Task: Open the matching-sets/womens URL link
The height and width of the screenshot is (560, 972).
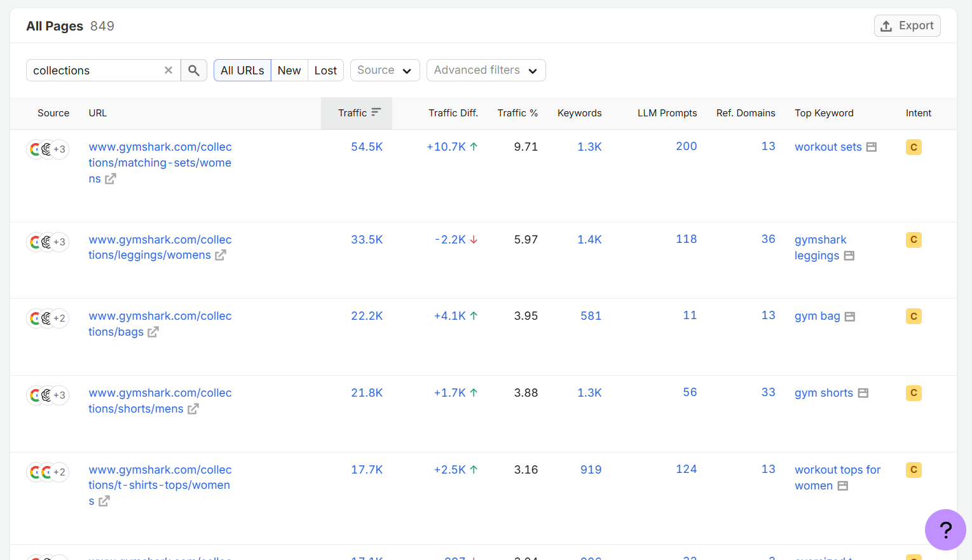Action: tap(160, 163)
